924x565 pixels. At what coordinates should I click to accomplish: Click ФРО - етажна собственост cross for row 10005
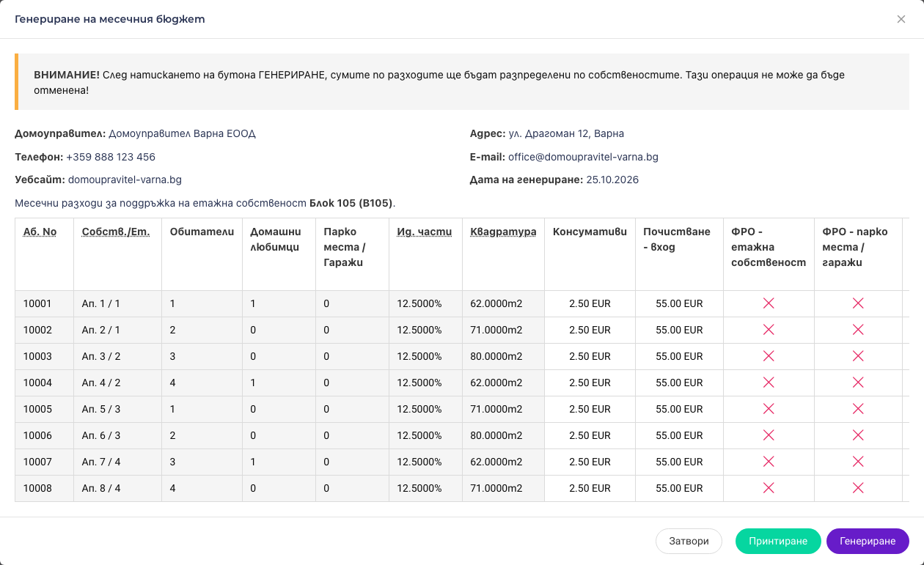tap(769, 409)
